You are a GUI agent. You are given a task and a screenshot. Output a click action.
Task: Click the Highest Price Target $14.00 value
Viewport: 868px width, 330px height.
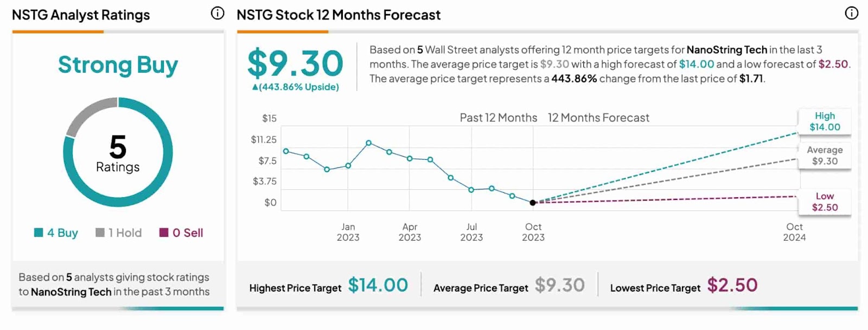(x=378, y=285)
